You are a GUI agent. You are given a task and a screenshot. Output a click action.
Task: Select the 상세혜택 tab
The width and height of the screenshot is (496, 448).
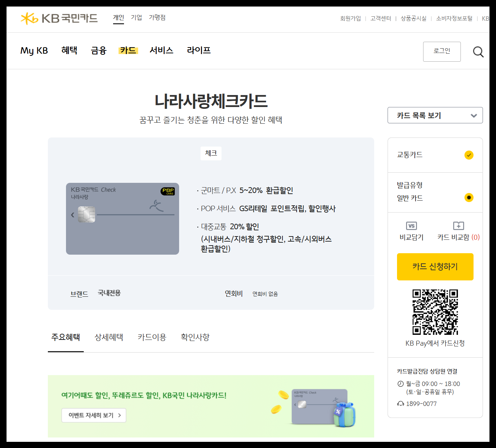tap(109, 337)
